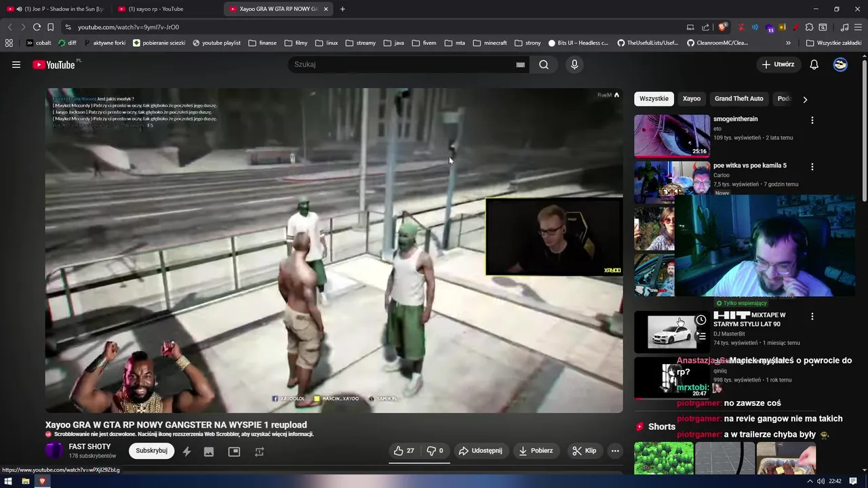This screenshot has width=868, height=488.
Task: Reload the page
Action: click(x=37, y=27)
